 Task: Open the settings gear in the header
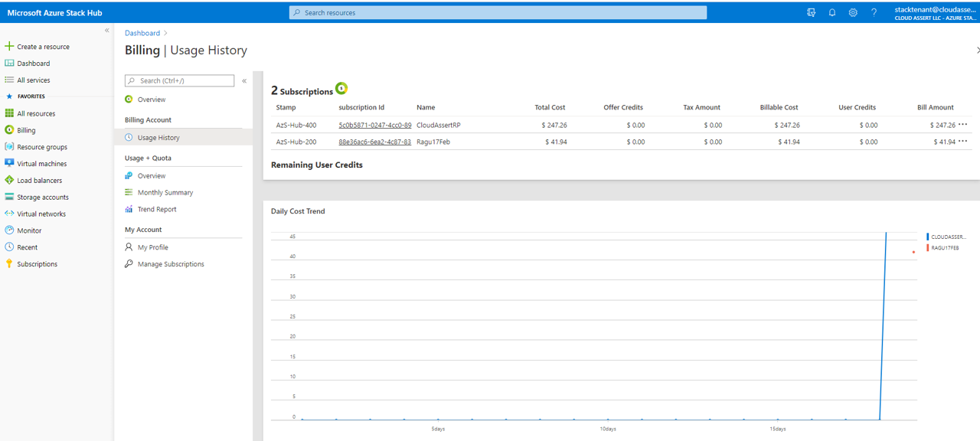click(x=853, y=12)
